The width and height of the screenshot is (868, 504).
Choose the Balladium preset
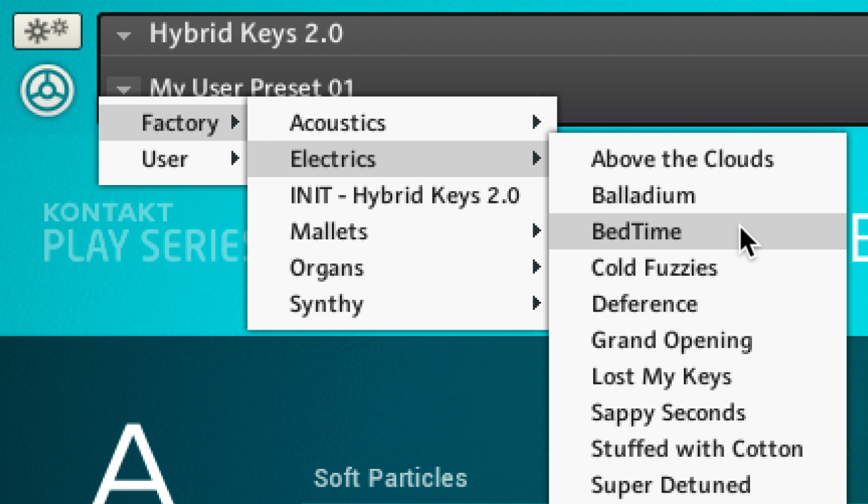[643, 196]
